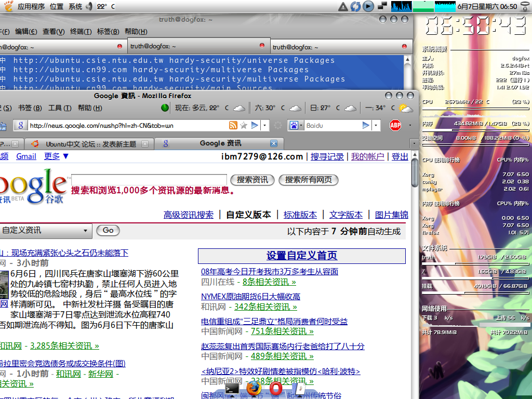Image resolution: width=532 pixels, height=399 pixels.
Task: Open the NYMEX原油期货6日大幅收高 headline
Action: pyautogui.click(x=250, y=297)
